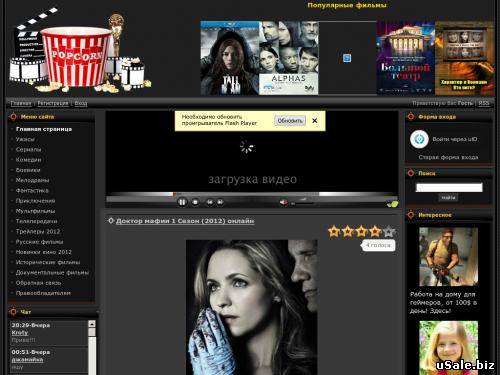This screenshot has height=375, width=500.
Task: Open Войти через uID login
Action: pyautogui.click(x=455, y=139)
